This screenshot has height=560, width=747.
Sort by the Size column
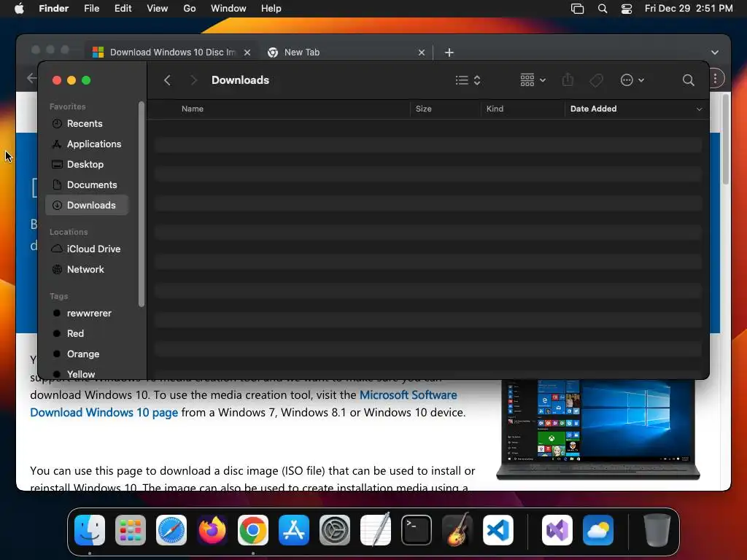pos(423,109)
